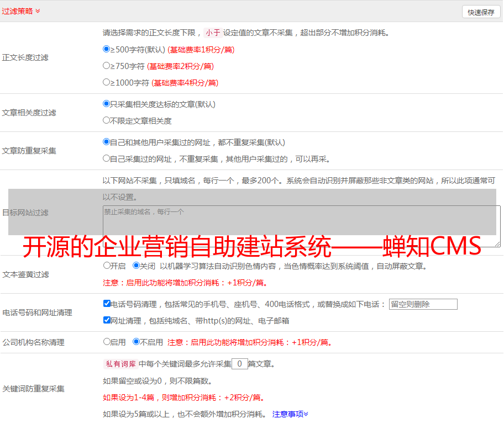
Task: Select 只采集相关度达标的文章 option
Action: click(107, 104)
